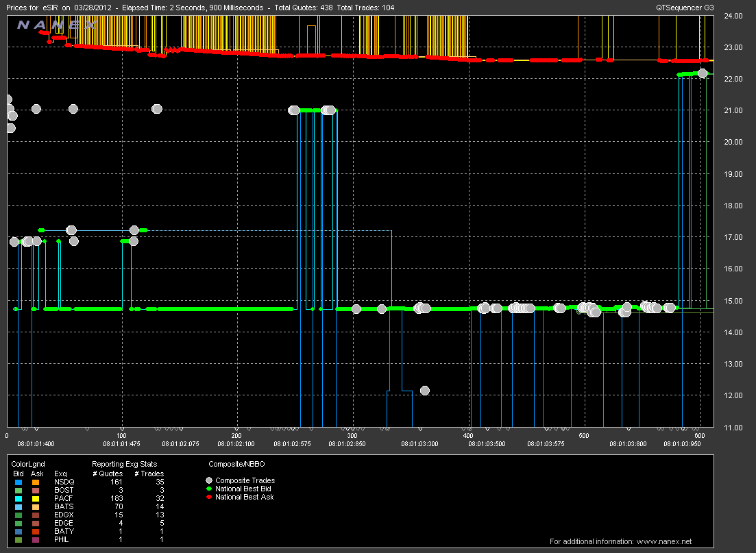Click the PACF trade count 32
The image size is (756, 553).
[x=160, y=498]
